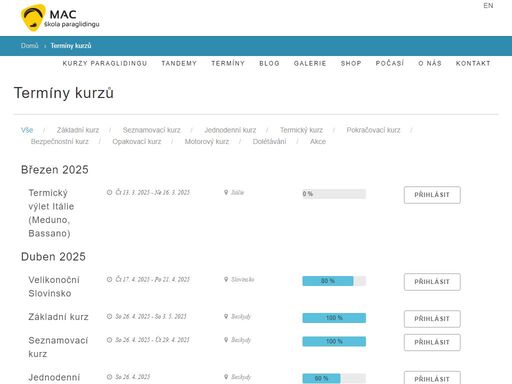This screenshot has width=512, height=384.
Task: Click Přihlásit for Termický výlet Itálie
Action: coord(432,195)
